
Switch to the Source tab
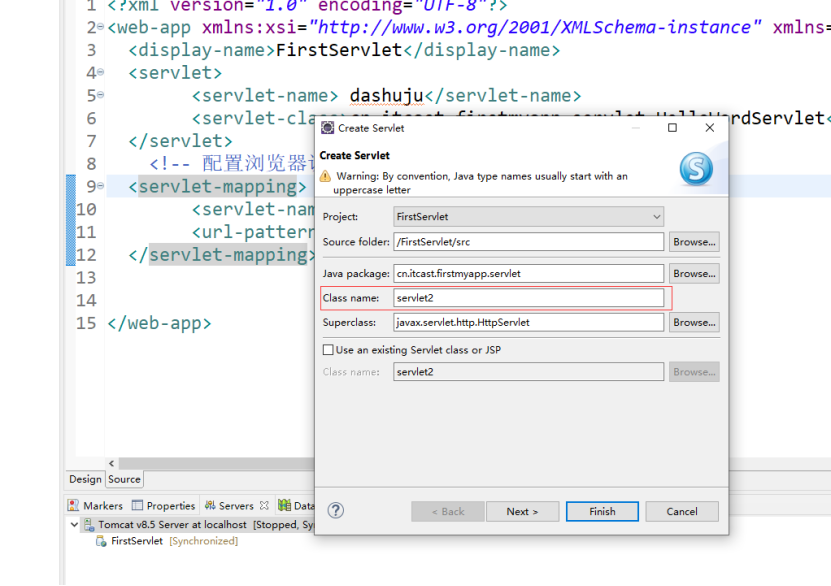point(125,479)
